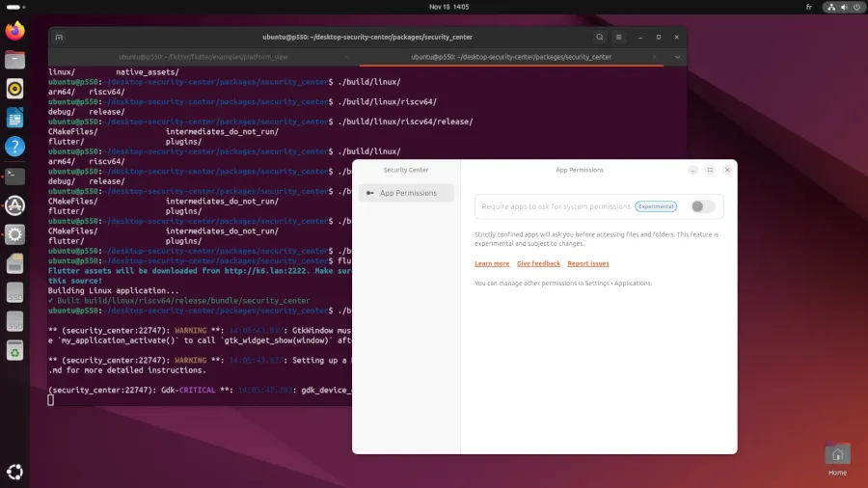The image size is (868, 488).
Task: Open App Center from the dock
Action: tap(14, 204)
